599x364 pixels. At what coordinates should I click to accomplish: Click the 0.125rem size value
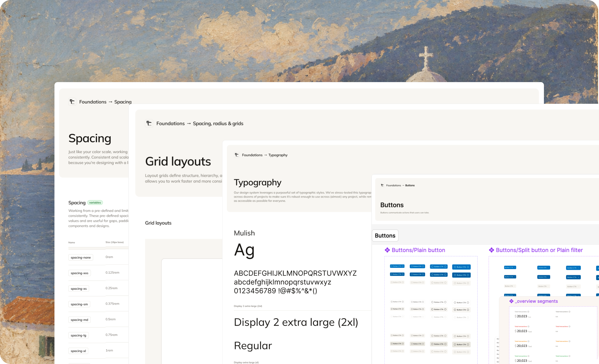112,272
